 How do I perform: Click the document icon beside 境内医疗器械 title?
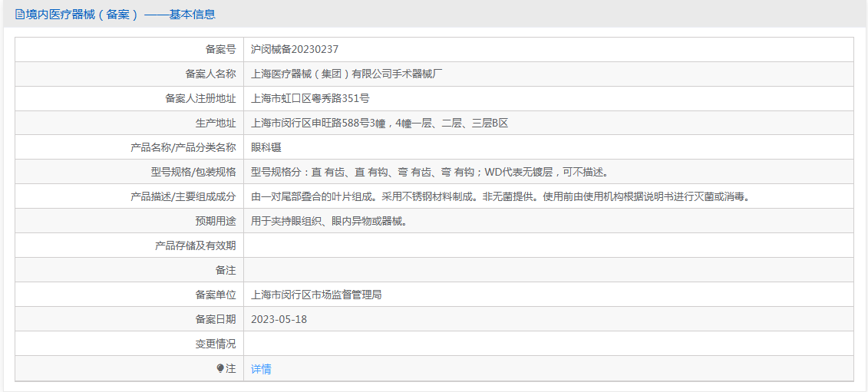tap(20, 15)
